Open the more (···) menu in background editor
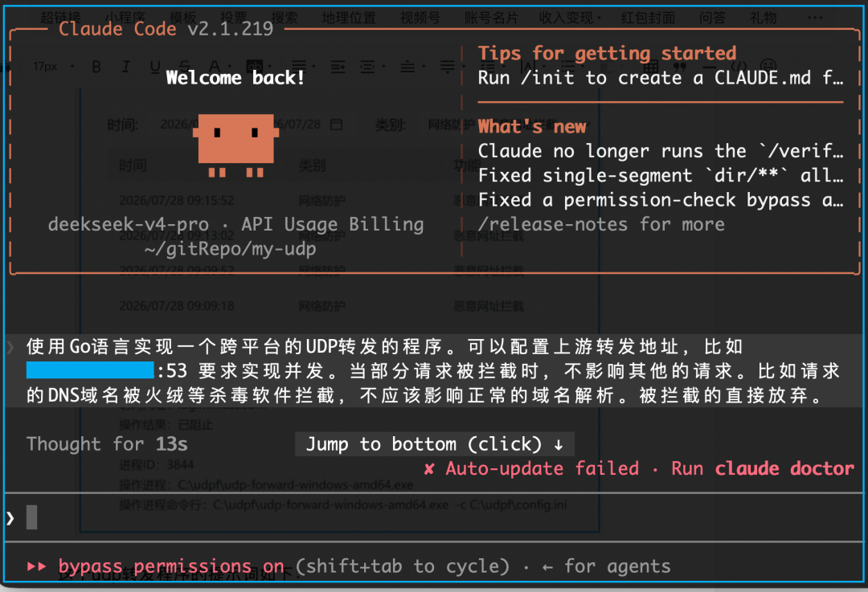The height and width of the screenshot is (592, 868). [815, 18]
